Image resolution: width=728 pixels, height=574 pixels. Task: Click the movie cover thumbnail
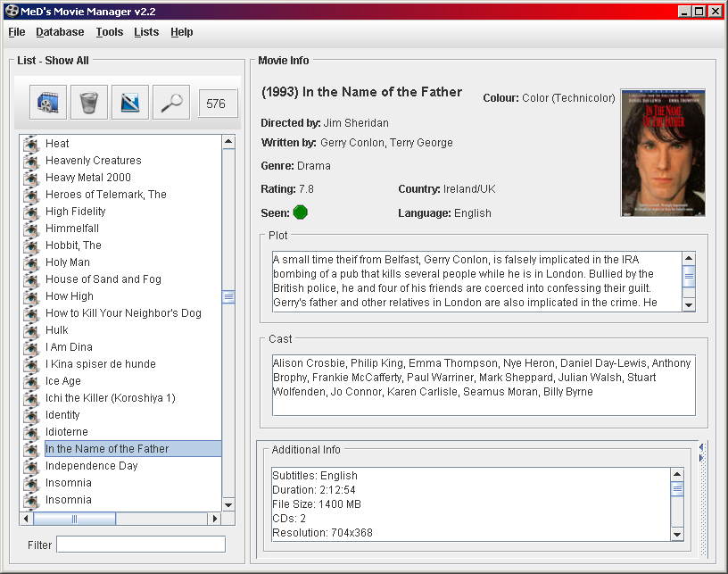(x=663, y=153)
